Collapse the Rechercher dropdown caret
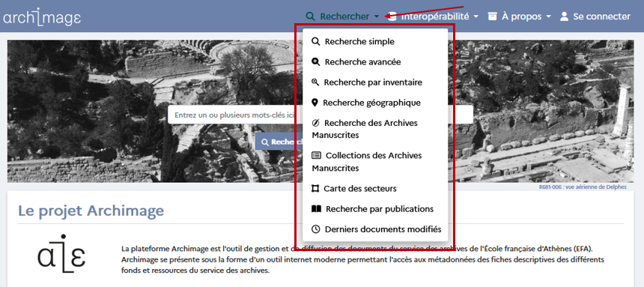 pos(377,16)
